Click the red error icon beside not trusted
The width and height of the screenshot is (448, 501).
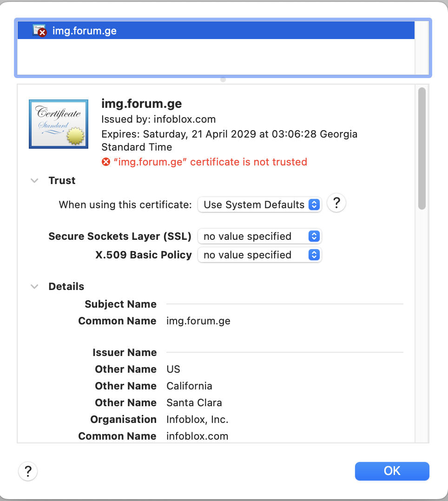[x=106, y=162]
